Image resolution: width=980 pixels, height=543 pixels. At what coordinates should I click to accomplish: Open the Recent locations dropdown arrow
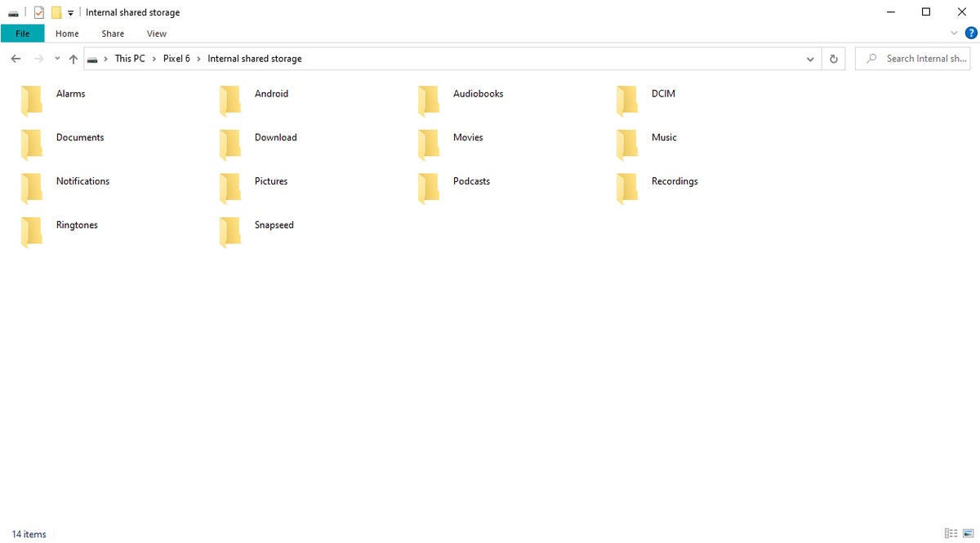[57, 59]
